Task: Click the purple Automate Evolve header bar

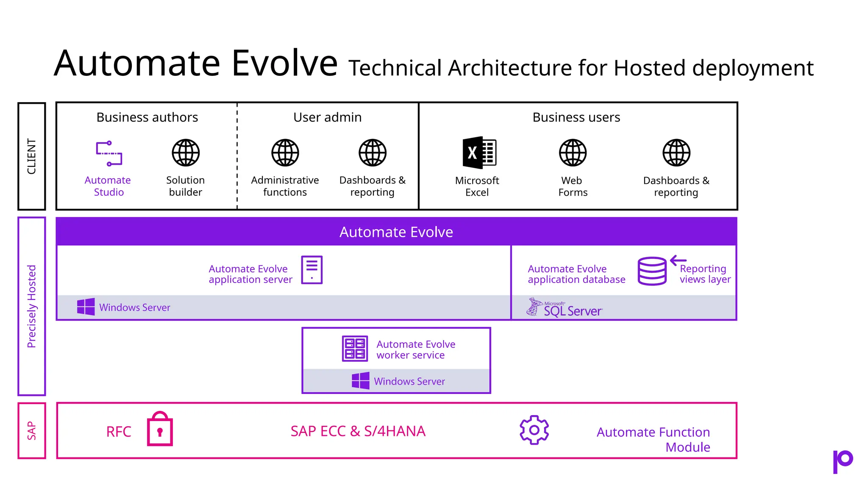Action: pos(396,232)
